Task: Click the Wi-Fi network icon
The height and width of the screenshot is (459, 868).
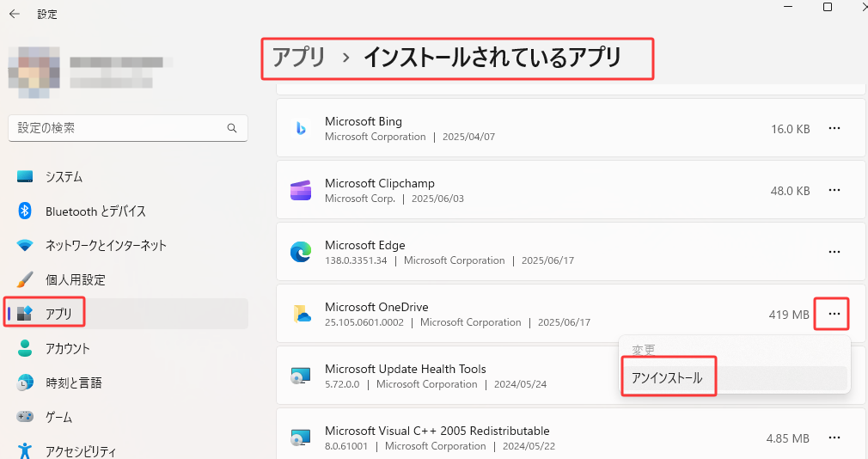Action: [x=25, y=245]
